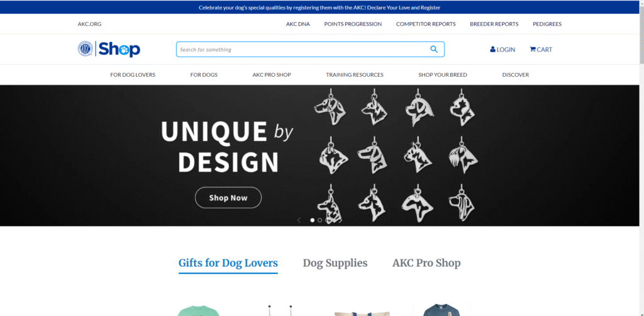Click the AKC Shop logo
Image resolution: width=644 pixels, height=316 pixels.
coord(109,49)
